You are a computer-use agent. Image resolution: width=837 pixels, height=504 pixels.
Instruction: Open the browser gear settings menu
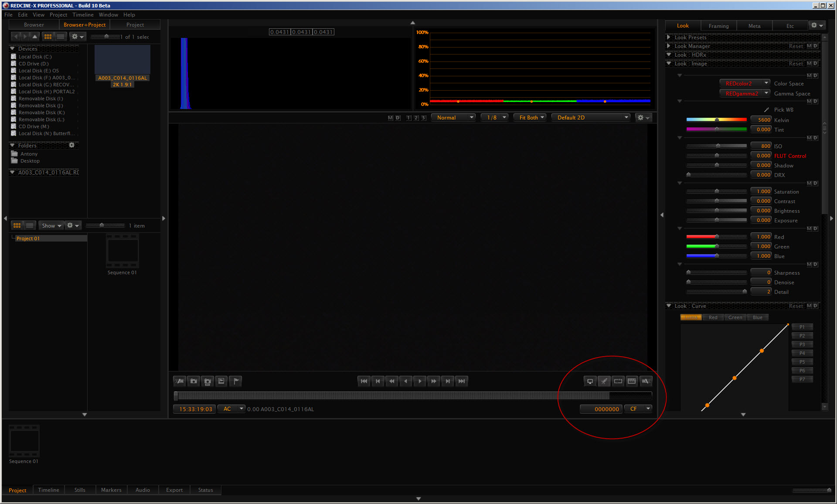(77, 37)
